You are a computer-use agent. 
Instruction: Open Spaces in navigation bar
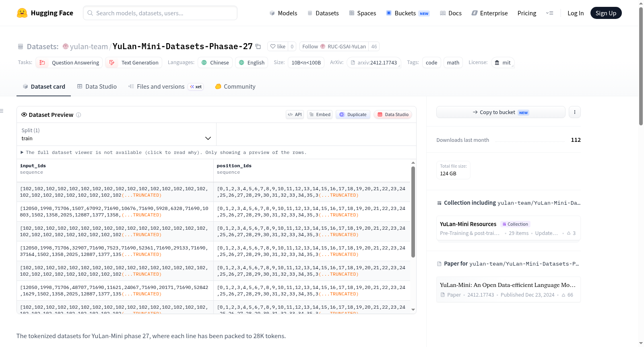tap(362, 13)
